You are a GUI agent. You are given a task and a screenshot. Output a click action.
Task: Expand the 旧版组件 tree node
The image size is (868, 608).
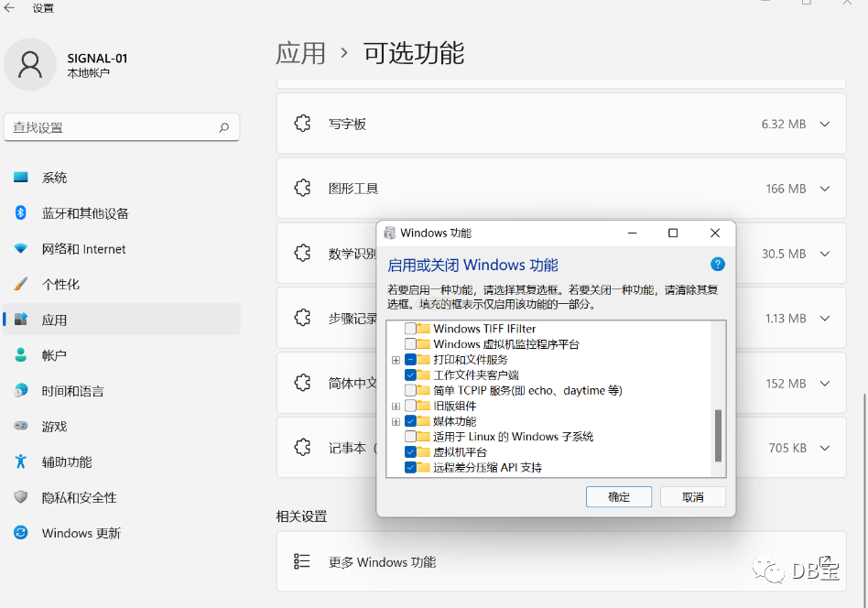point(396,407)
